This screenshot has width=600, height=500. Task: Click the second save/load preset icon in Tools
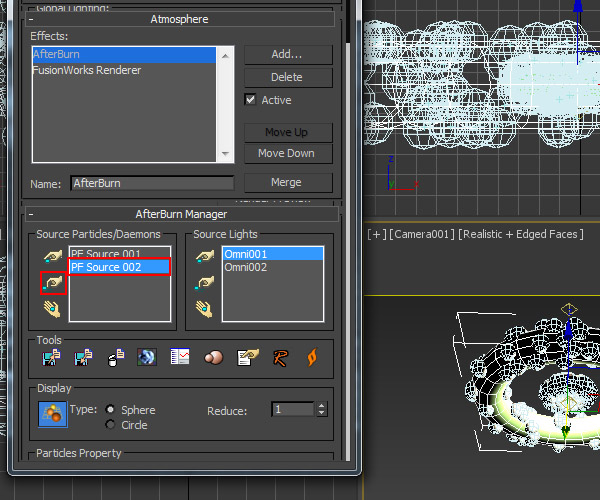pyautogui.click(x=83, y=357)
